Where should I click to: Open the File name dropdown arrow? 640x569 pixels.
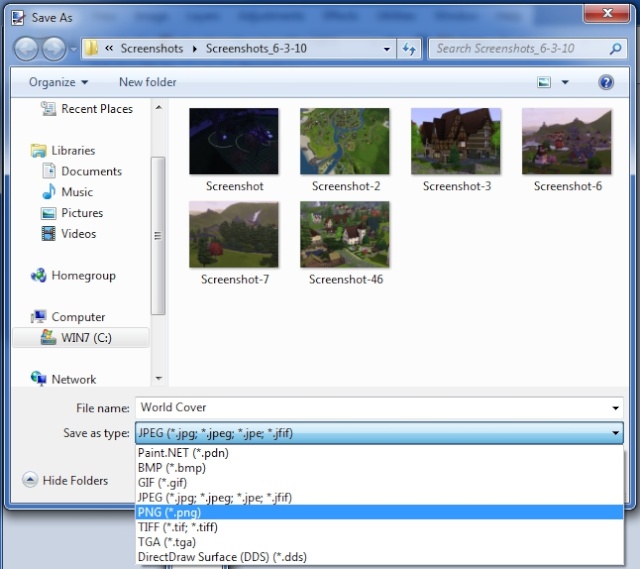[x=615, y=408]
